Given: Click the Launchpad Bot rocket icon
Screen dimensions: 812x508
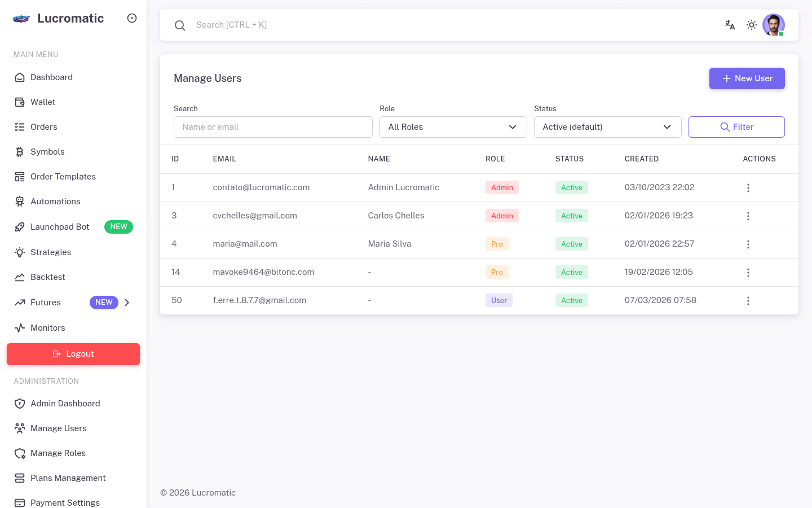Looking at the screenshot, I should click(20, 227).
